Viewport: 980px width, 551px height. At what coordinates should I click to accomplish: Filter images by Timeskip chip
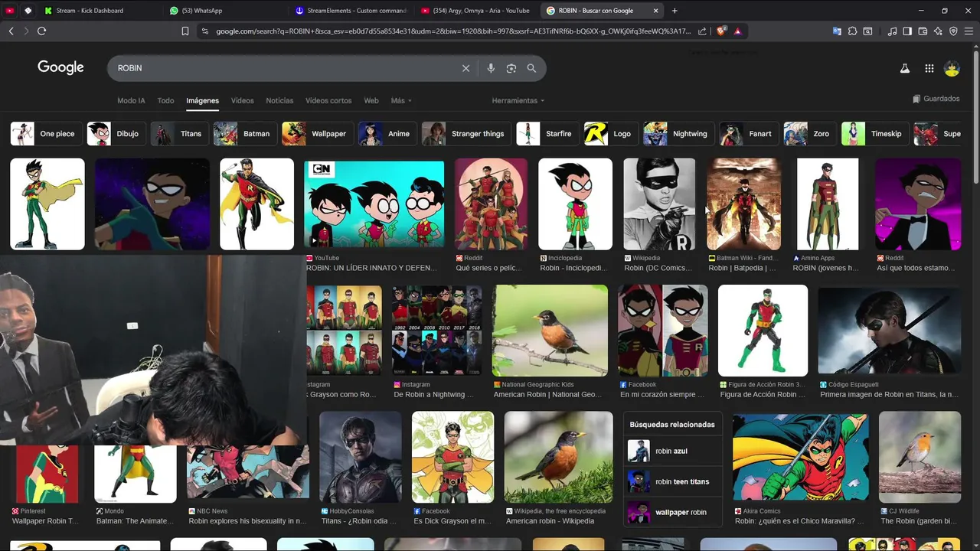tap(874, 134)
